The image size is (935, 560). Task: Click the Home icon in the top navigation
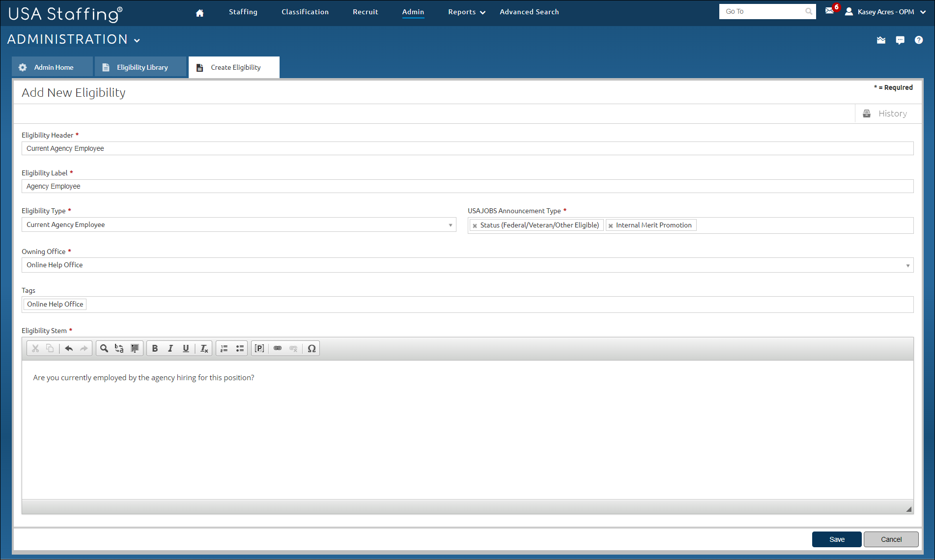(199, 13)
